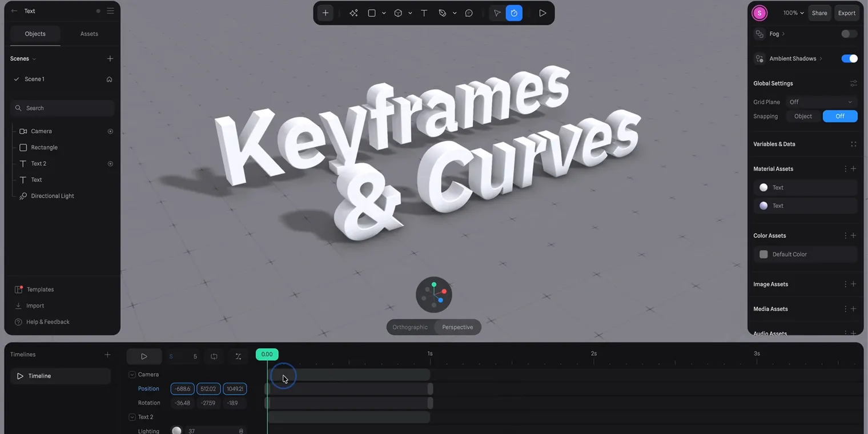Viewport: 868px width, 434px height.
Task: Activate the comments tool in the toolbar
Action: (x=469, y=13)
